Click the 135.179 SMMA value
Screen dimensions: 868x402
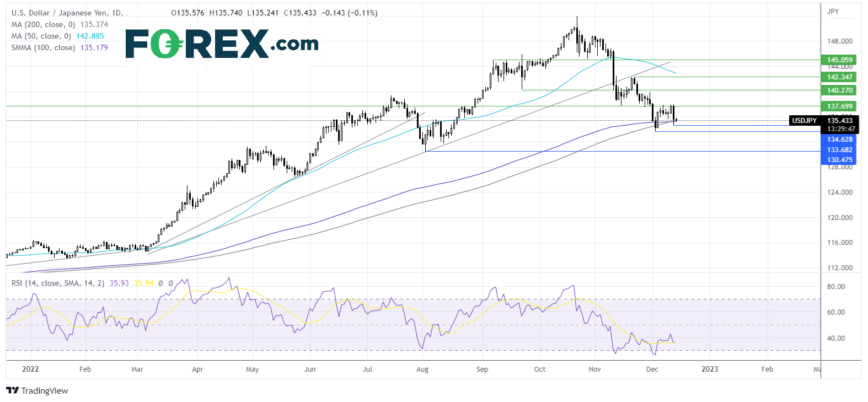pyautogui.click(x=94, y=47)
